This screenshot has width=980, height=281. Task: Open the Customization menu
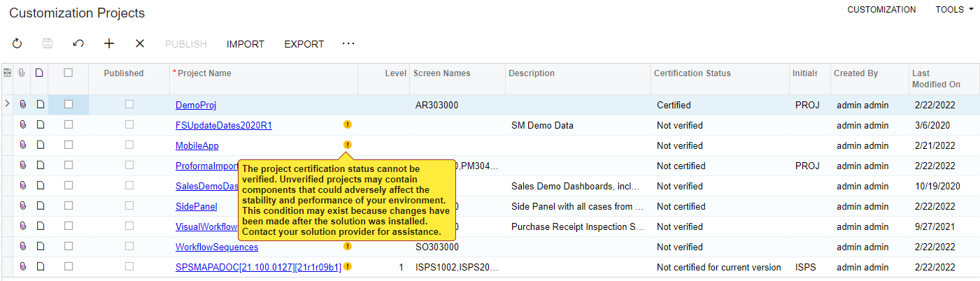point(881,10)
